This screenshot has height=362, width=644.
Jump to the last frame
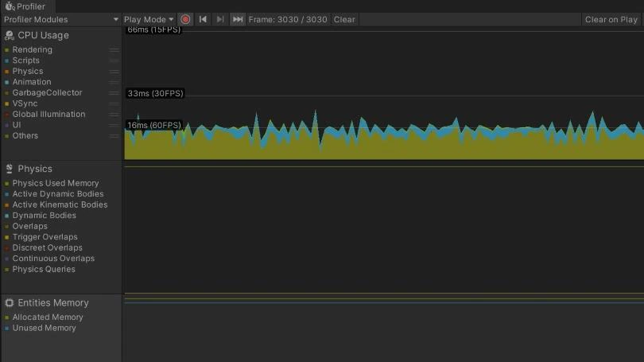[x=238, y=19]
